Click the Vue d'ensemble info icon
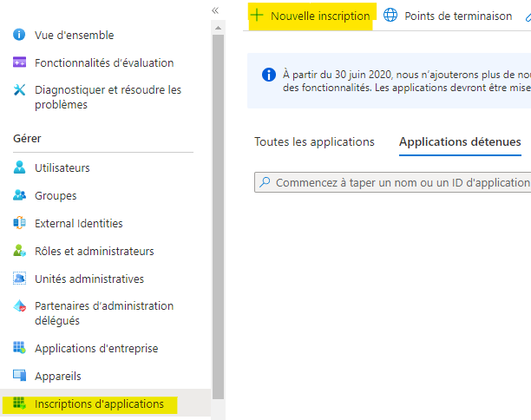This screenshot has height=420, width=531. pyautogui.click(x=19, y=36)
